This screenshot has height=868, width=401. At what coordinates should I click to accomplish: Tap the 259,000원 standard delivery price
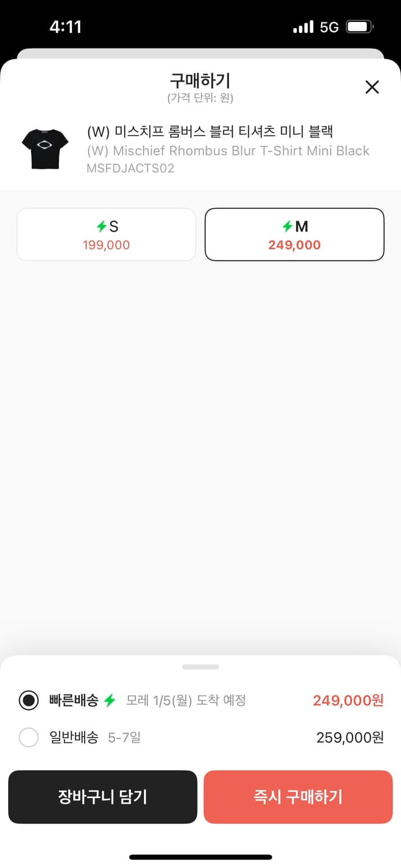pos(350,738)
